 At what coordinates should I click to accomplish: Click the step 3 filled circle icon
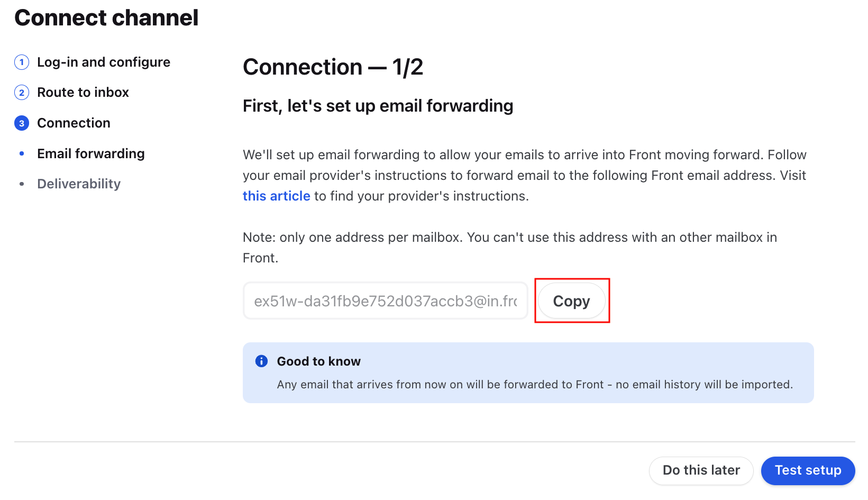pos(22,123)
